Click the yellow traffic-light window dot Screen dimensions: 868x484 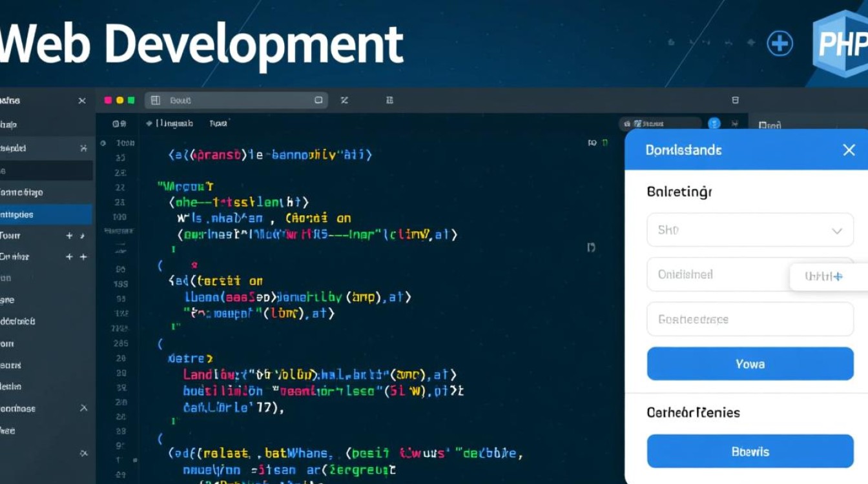(x=119, y=101)
